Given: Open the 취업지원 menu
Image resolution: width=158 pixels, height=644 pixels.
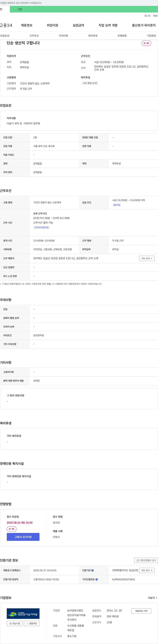Looking at the screenshot, I should click(52, 25).
